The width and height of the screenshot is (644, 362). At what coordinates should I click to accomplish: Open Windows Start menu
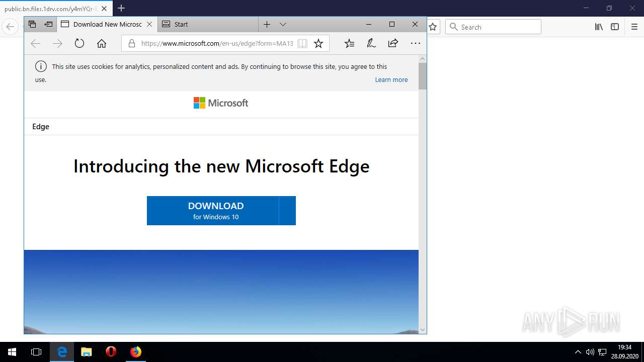coord(12,352)
